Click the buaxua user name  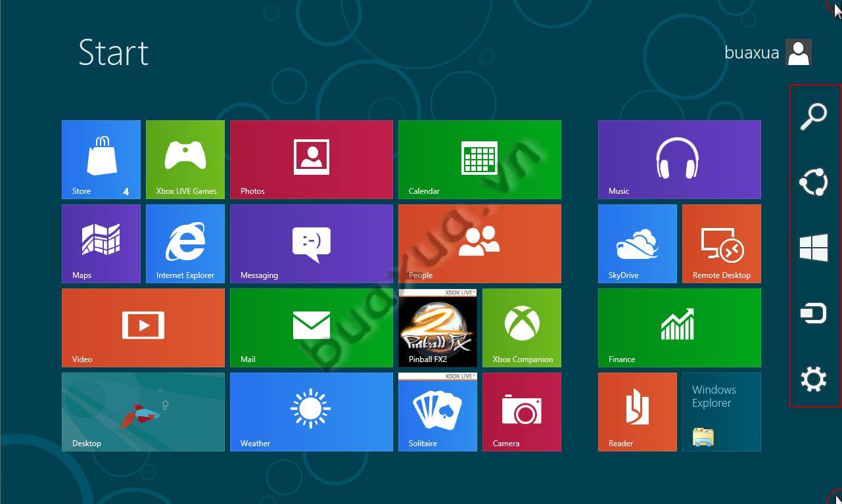tap(751, 53)
